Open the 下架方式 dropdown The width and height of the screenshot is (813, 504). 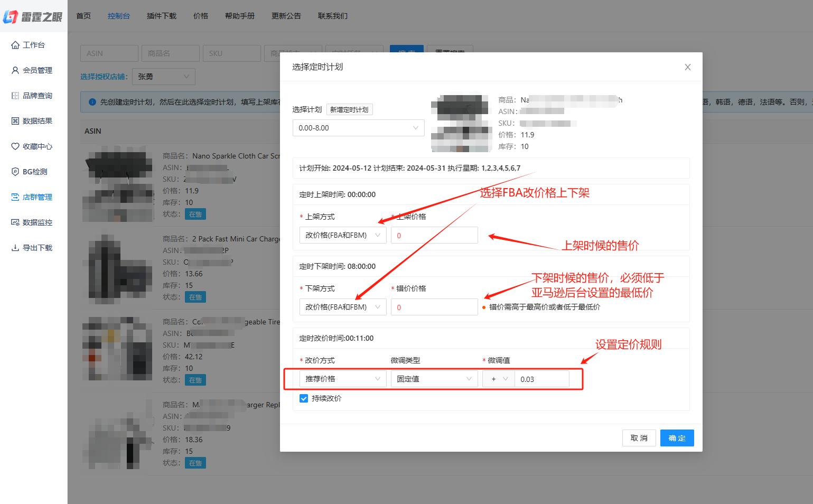342,307
